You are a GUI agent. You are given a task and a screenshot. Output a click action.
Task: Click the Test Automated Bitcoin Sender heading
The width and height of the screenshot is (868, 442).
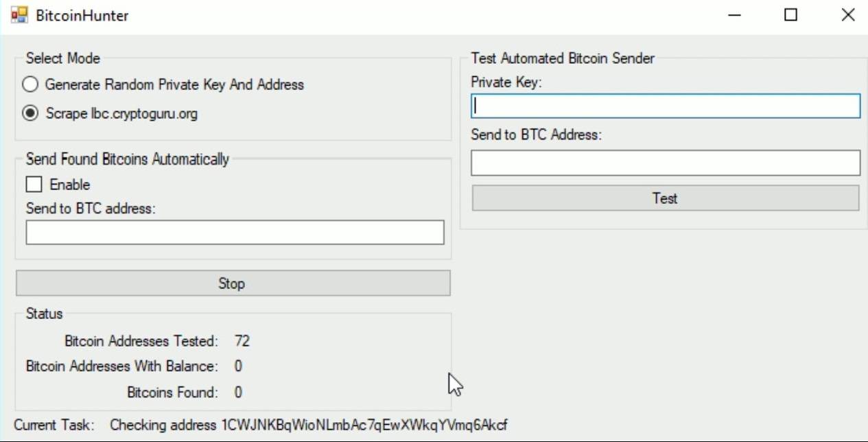562,59
